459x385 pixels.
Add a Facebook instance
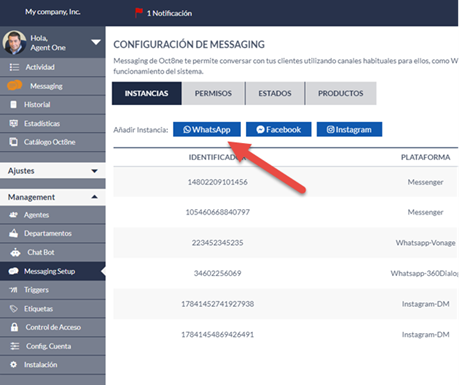point(279,129)
